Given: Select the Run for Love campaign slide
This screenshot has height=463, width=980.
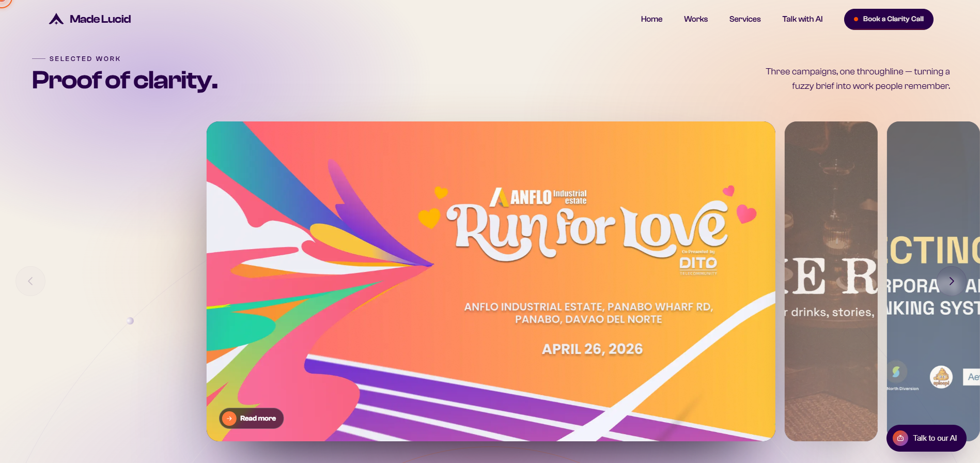Looking at the screenshot, I should [491, 281].
